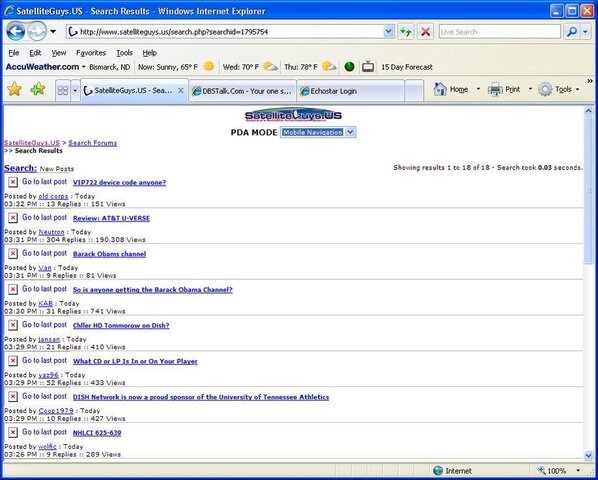Expand the Tools toolbar dropdown arrow
Image resolution: width=598 pixels, height=480 pixels.
click(577, 90)
